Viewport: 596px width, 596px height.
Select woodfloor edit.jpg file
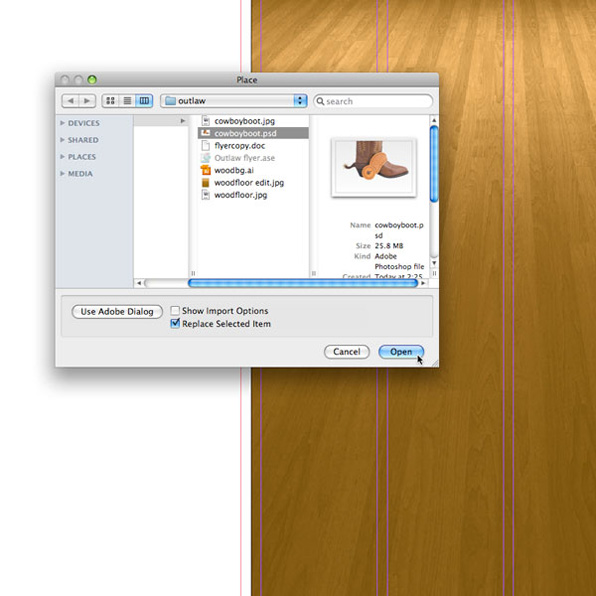click(x=253, y=182)
